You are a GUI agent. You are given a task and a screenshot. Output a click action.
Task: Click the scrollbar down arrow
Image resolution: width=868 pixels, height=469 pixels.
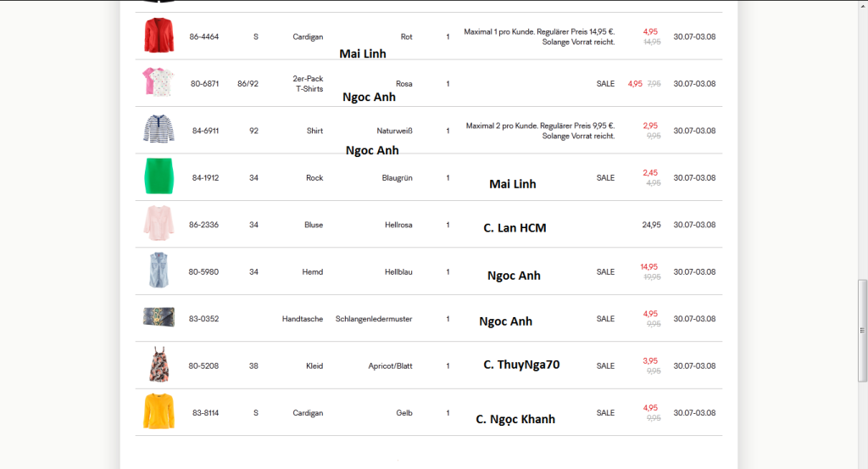point(862,463)
